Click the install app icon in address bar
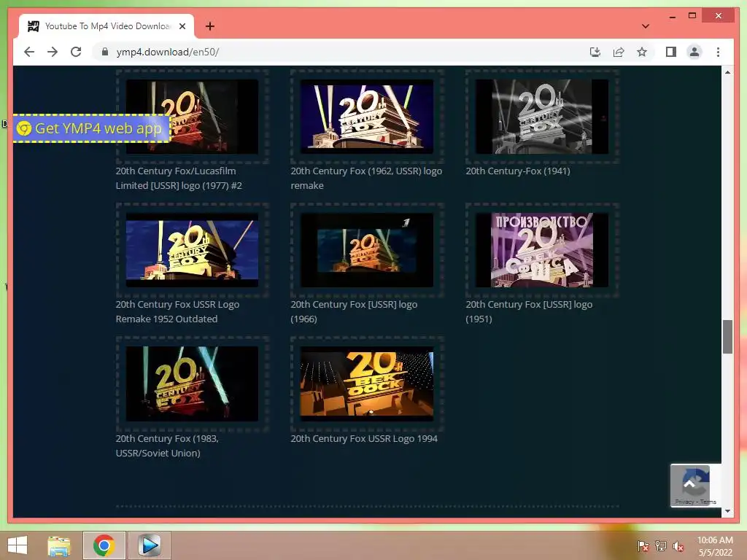 click(x=595, y=52)
